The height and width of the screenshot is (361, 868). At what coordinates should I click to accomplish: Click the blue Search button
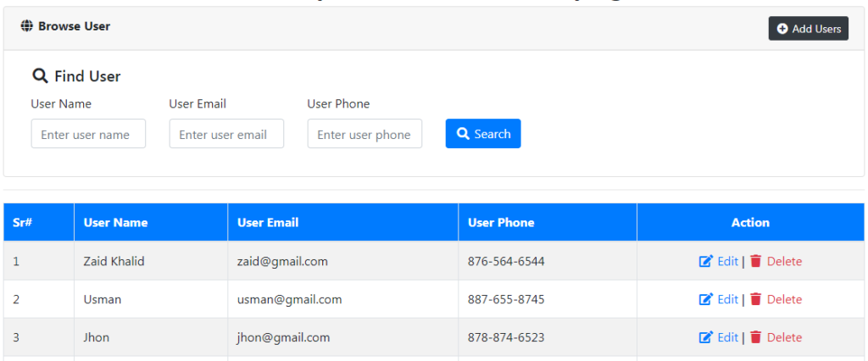point(483,133)
